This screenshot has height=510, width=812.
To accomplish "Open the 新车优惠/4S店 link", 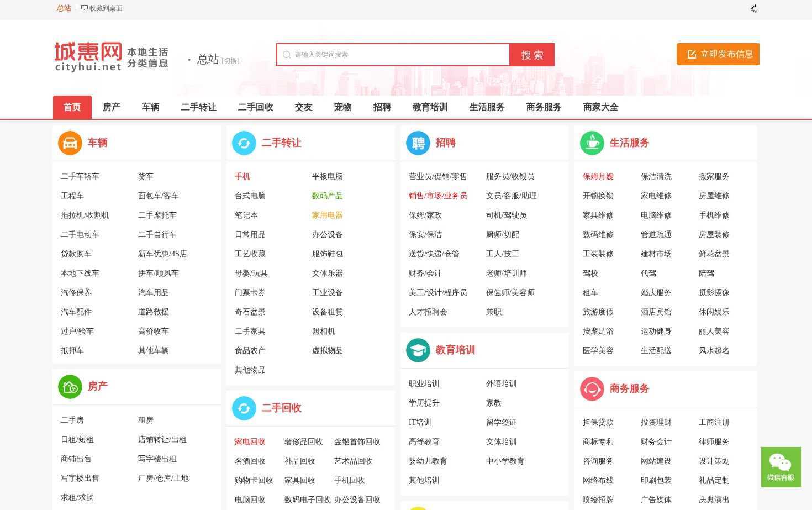I will (x=162, y=254).
